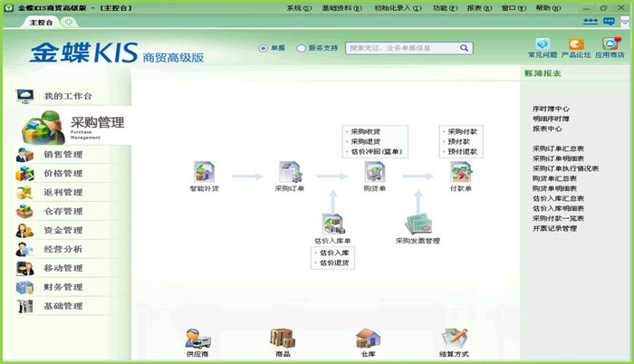
Task: Select the 单据 radio button
Action: (x=264, y=48)
